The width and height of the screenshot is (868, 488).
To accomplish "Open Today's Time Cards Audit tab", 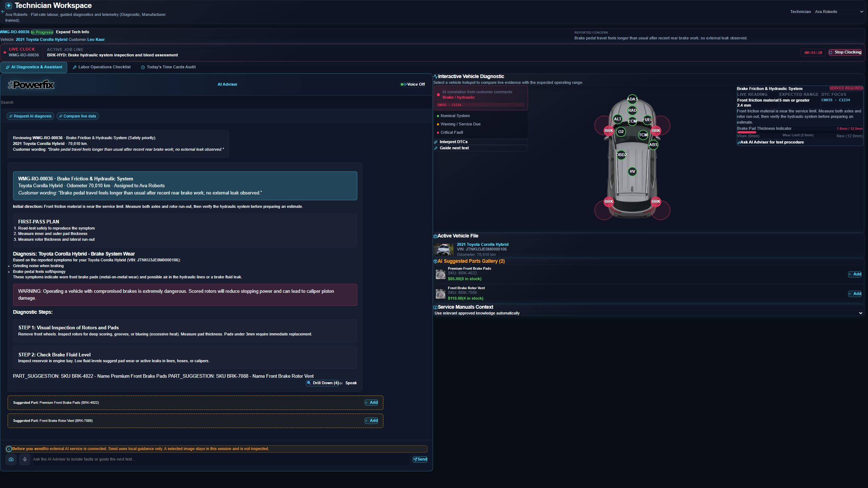I will (x=168, y=67).
